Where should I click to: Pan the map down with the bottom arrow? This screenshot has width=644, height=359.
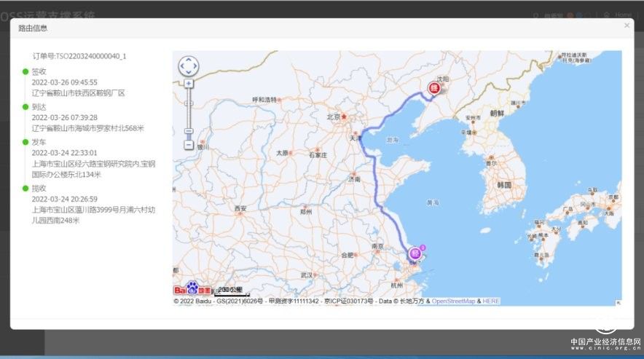coord(188,74)
